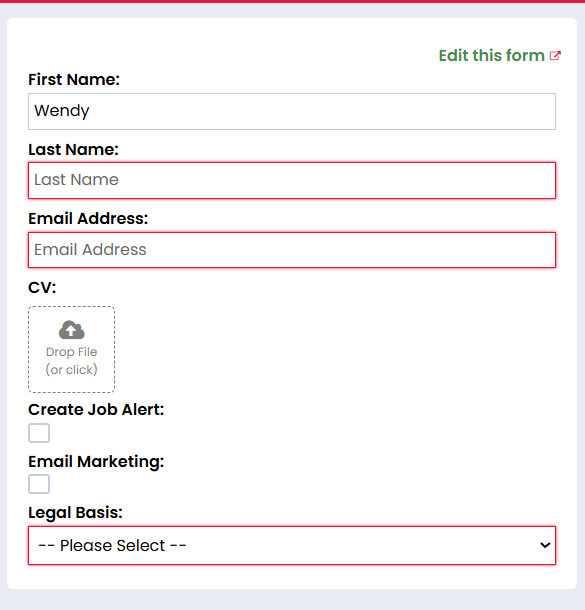The image size is (585, 610).
Task: Click the Last Name label text
Action: [x=73, y=149]
